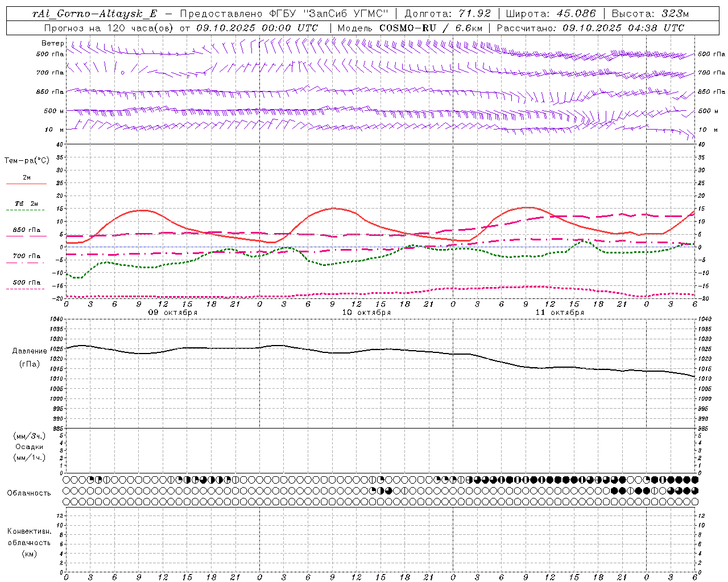Screen dimensions: 728x582
Task: Click 12 on the left convective-cloud axis
Action: [60, 516]
